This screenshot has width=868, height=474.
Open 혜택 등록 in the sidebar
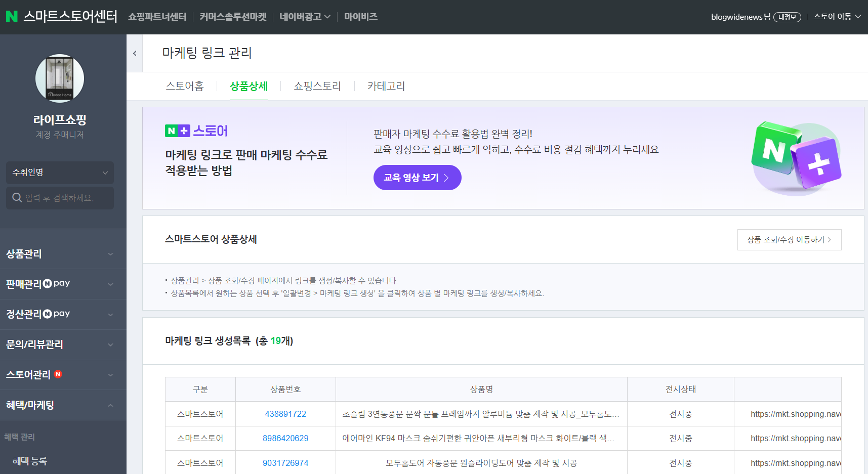tap(30, 461)
